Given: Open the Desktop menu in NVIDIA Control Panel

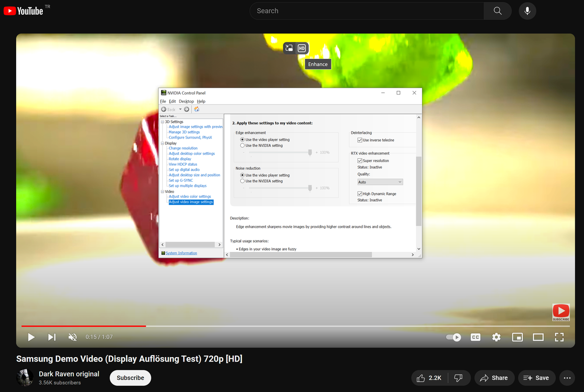Looking at the screenshot, I should pos(186,101).
